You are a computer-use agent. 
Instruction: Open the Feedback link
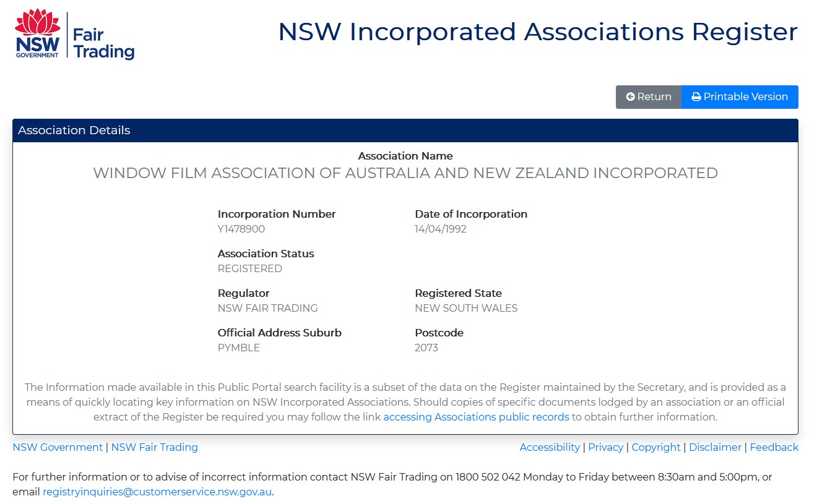click(x=774, y=447)
